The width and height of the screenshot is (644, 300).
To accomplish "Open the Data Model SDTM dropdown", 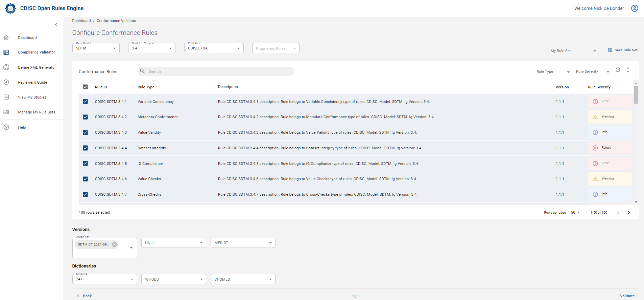I will (x=96, y=48).
